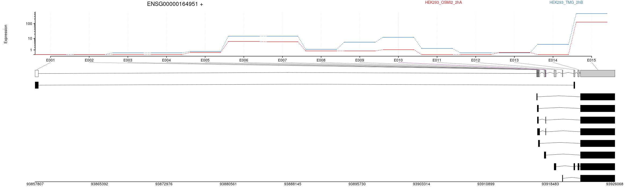This screenshot has width=644, height=188.
Task: Click genomic coordinate 93872976
Action: click(x=164, y=184)
